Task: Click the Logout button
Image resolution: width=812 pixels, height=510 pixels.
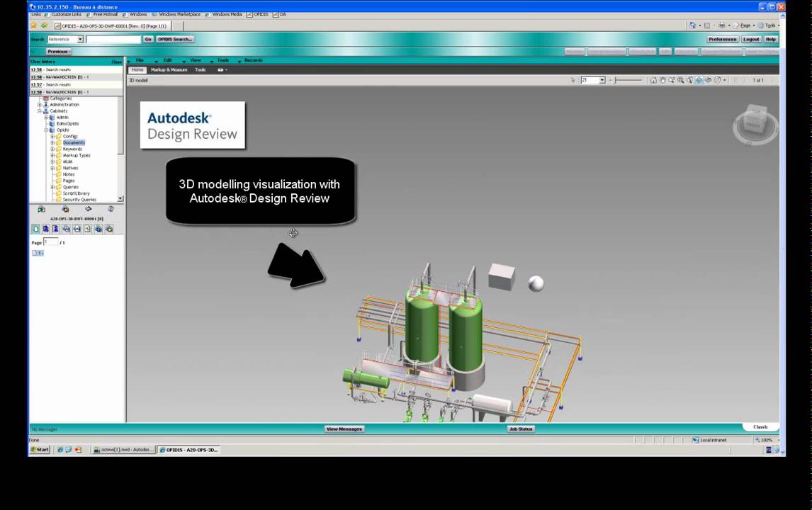Action: click(751, 40)
